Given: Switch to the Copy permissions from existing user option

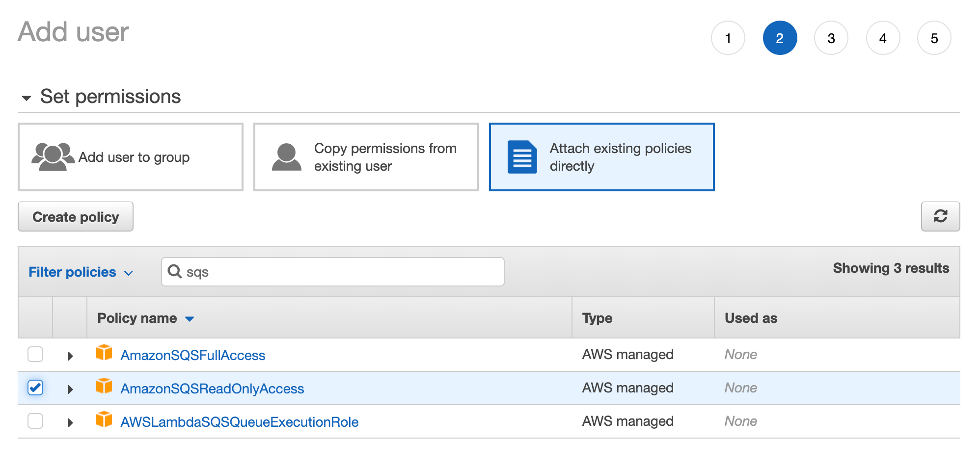Looking at the screenshot, I should (x=366, y=156).
